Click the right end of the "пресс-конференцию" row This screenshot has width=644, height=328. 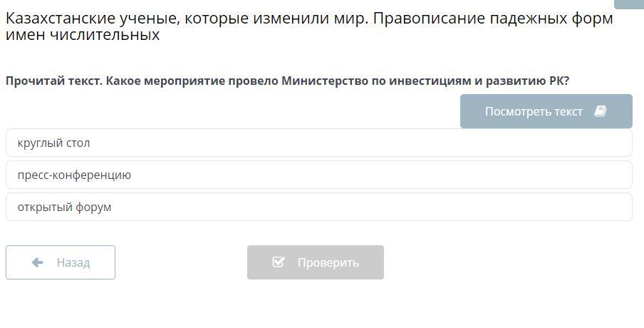(613, 175)
